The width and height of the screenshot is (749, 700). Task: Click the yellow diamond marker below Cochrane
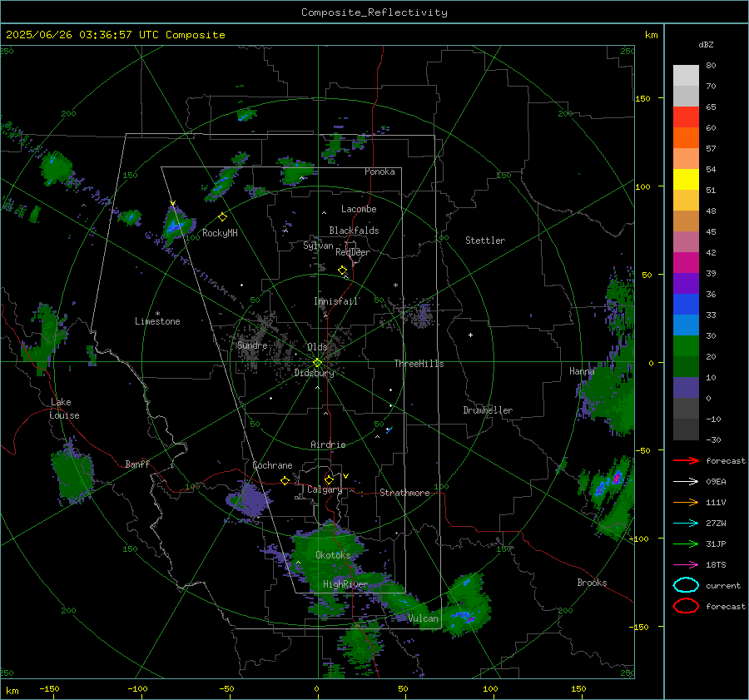tap(285, 480)
